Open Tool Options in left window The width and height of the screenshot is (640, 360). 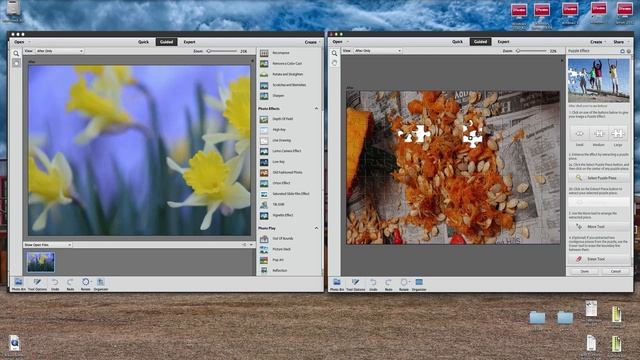coord(37,284)
